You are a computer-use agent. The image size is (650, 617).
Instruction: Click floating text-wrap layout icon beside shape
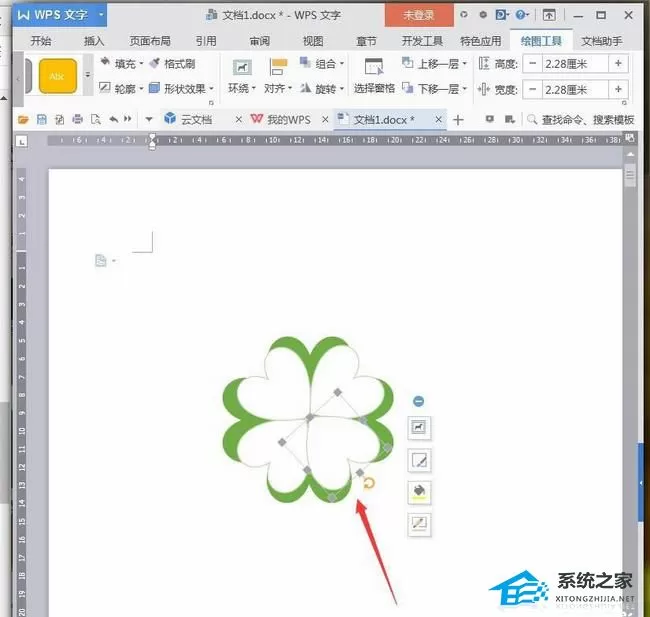point(419,428)
